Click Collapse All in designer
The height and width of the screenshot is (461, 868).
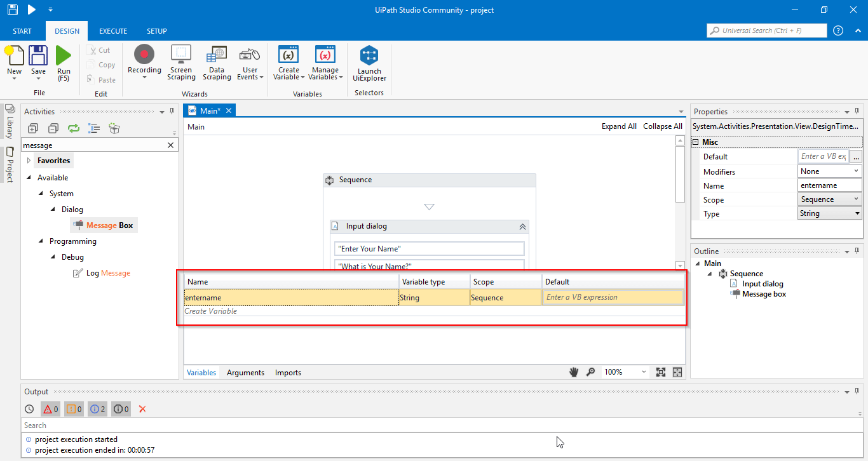coord(663,126)
